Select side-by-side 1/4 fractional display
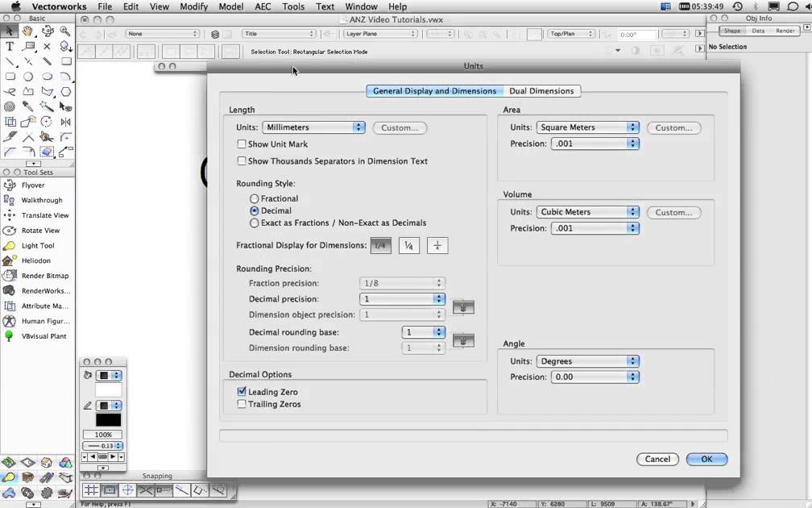 pos(380,246)
